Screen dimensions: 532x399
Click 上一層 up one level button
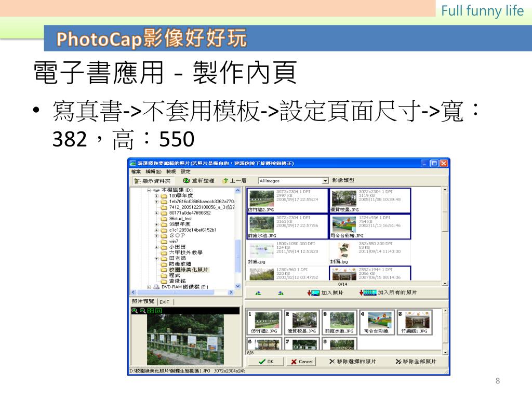pos(234,180)
